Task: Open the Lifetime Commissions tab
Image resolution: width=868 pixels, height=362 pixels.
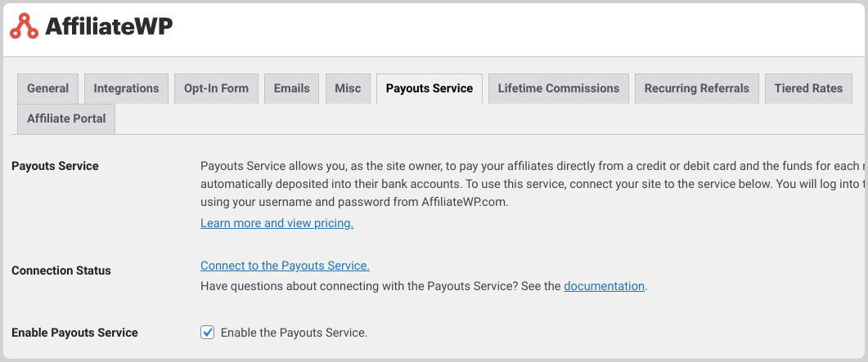Action: tap(559, 88)
